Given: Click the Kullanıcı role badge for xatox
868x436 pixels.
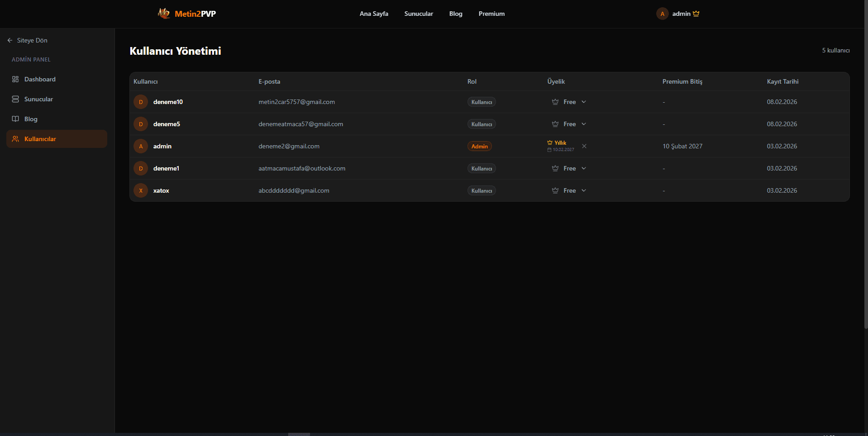Looking at the screenshot, I should pyautogui.click(x=482, y=190).
